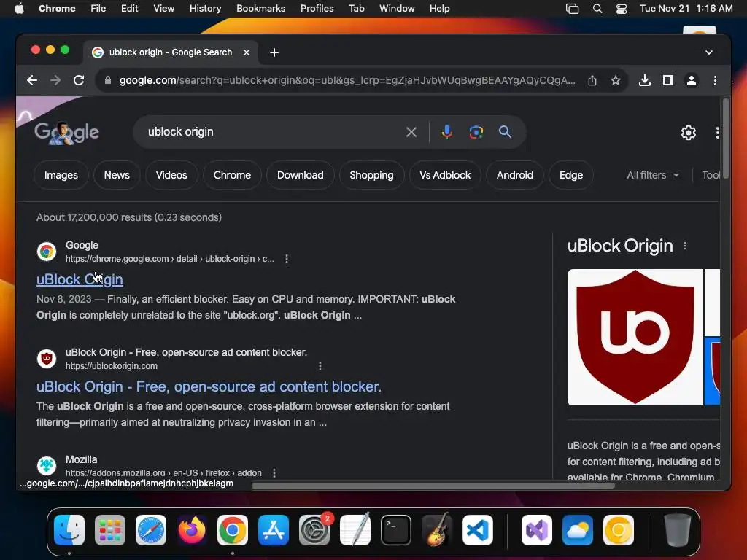
Task: Click the horizontal page scrollbar
Action: (433, 486)
